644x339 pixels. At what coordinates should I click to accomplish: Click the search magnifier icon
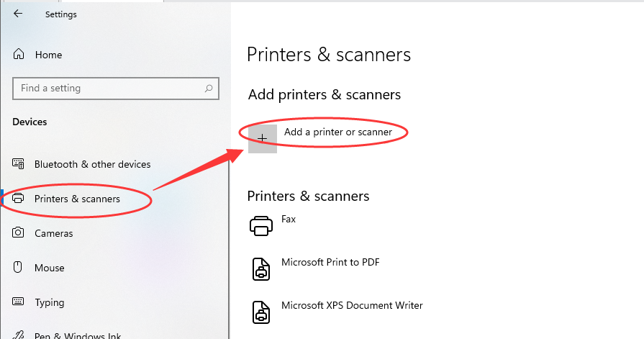tap(209, 89)
